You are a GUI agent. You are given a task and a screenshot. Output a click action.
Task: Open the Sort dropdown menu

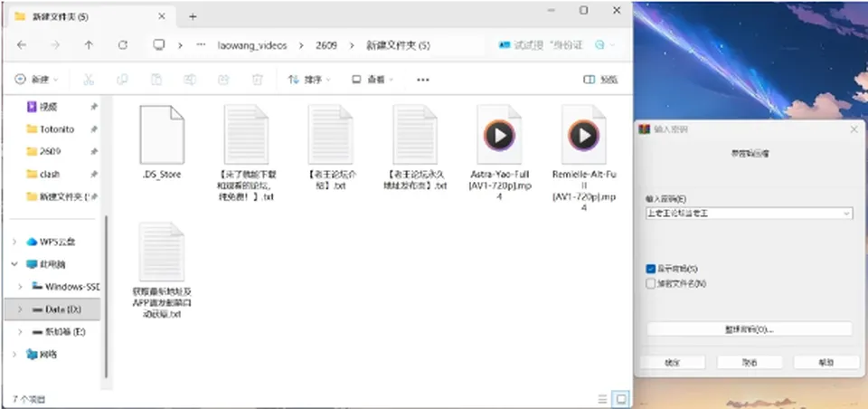pyautogui.click(x=309, y=80)
